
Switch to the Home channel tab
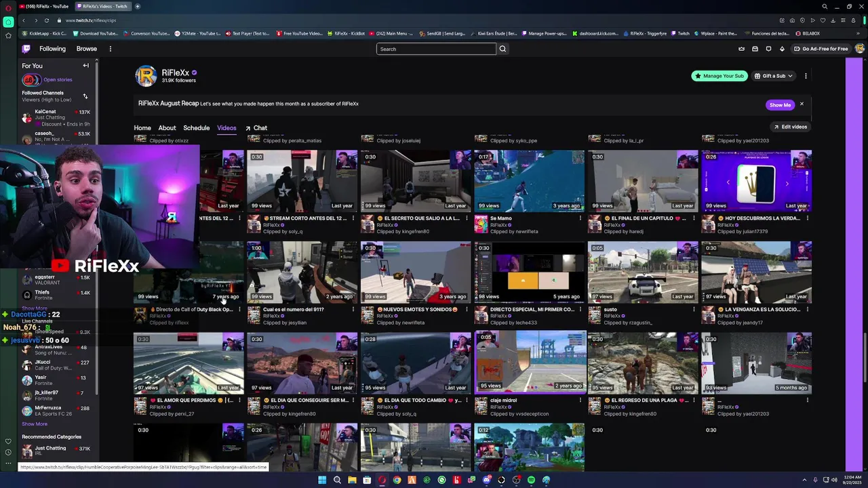tap(142, 128)
